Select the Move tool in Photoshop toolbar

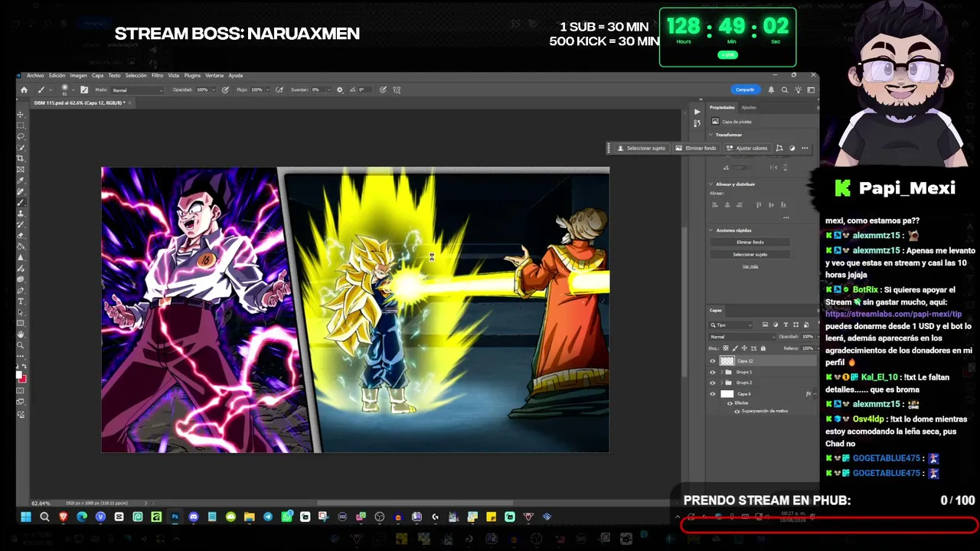point(21,114)
